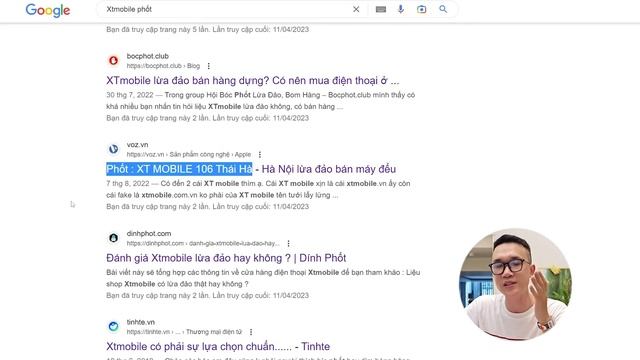Click the tinhte.vn › Thương mại điện tử breadcrumb
Screen dimensions: 640x360
[184, 332]
